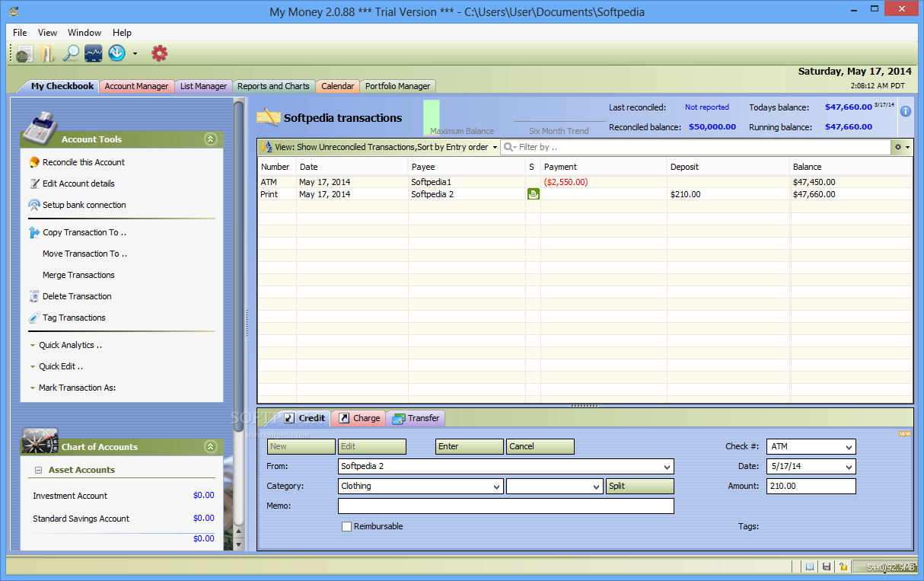Switch to the Reports and Charts tab
The width and height of the screenshot is (924, 581).
273,86
